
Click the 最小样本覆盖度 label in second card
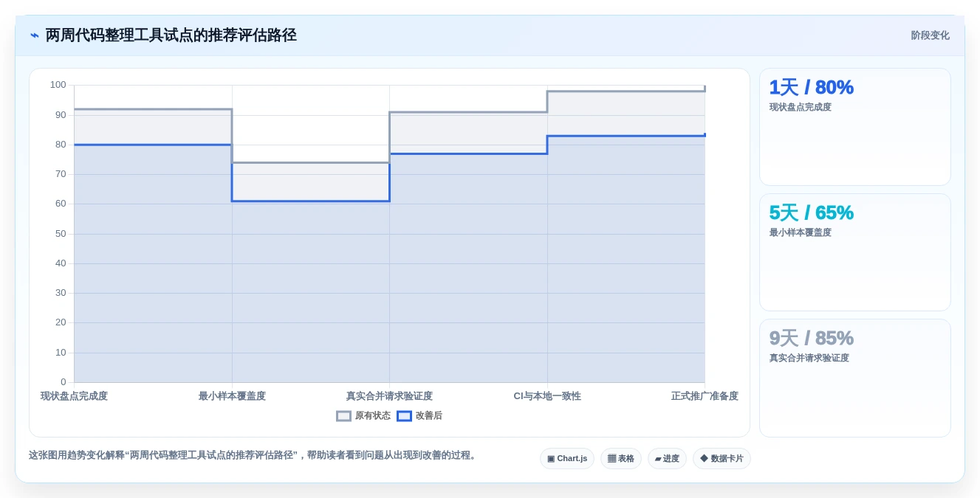(800, 232)
